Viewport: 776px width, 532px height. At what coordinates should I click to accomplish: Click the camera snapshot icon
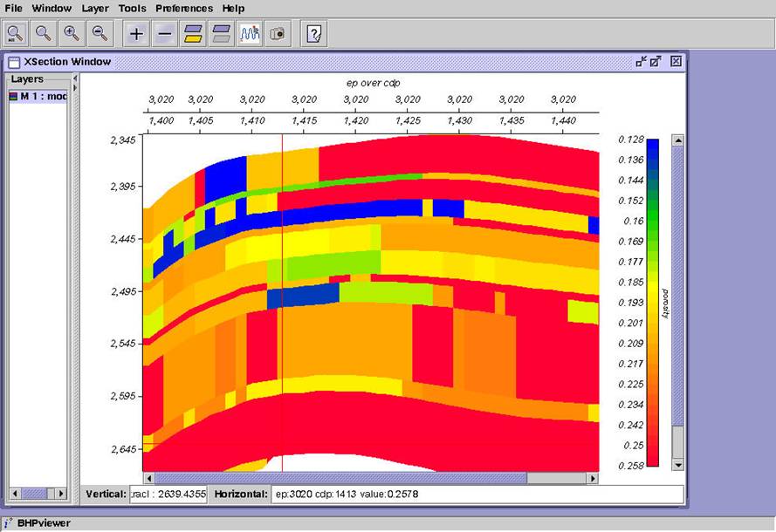pyautogui.click(x=278, y=34)
